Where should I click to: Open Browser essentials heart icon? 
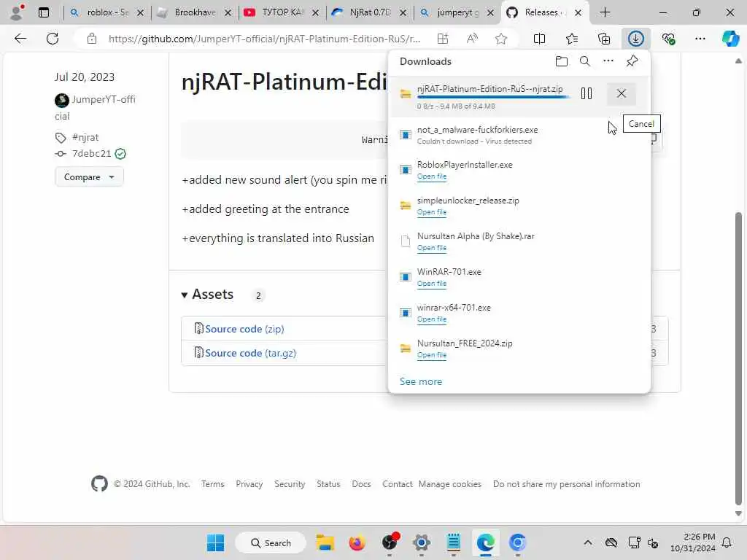(x=668, y=39)
